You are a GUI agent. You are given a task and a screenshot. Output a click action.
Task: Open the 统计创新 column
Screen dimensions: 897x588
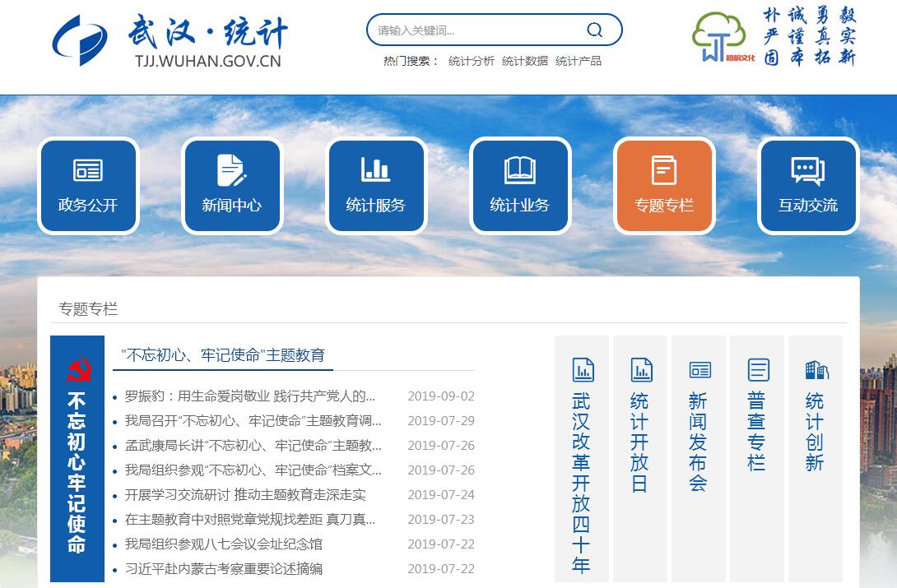[x=815, y=419]
